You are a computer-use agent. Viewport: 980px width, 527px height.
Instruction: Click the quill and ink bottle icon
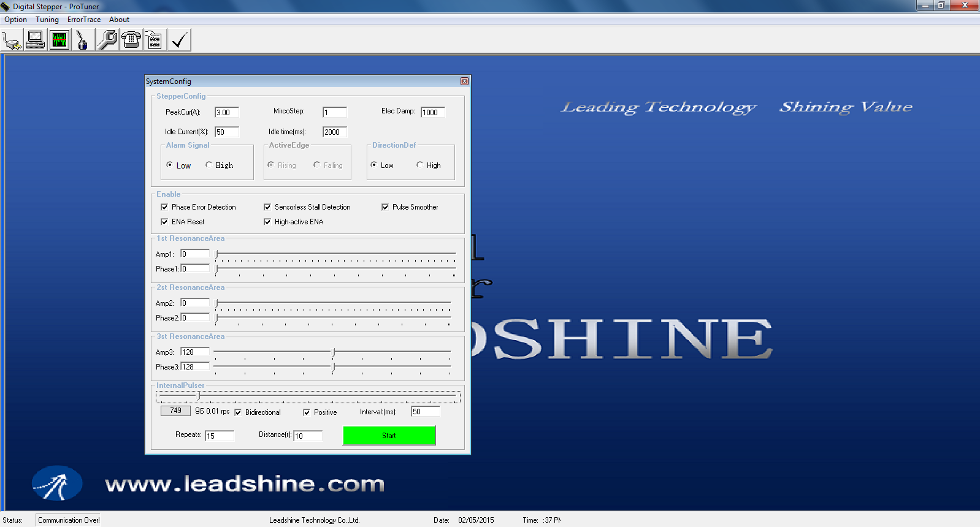click(x=82, y=40)
